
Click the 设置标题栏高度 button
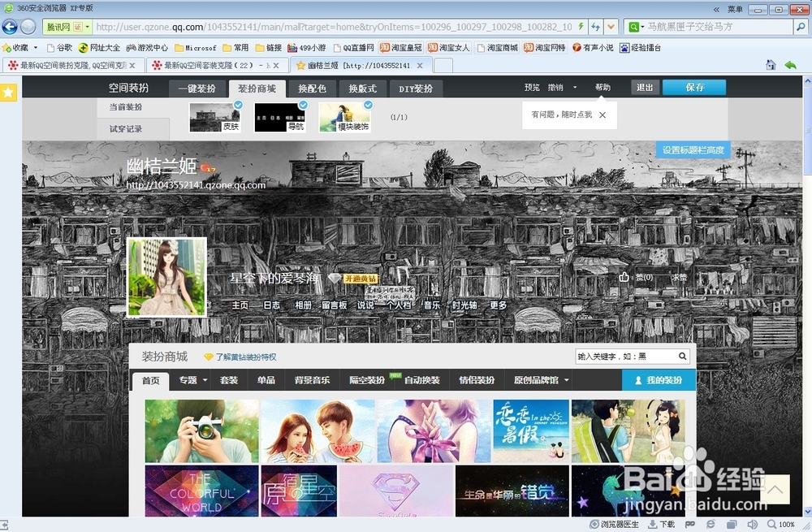tap(693, 149)
